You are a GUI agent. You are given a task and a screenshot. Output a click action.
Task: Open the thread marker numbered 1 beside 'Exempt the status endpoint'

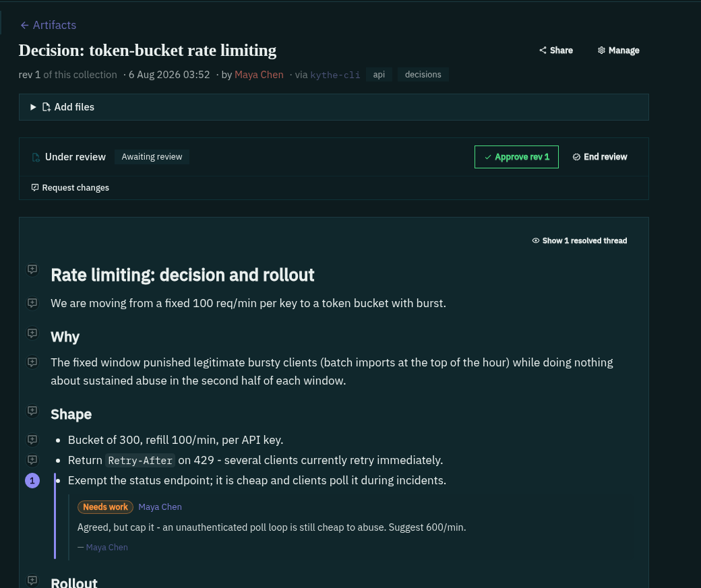pyautogui.click(x=32, y=481)
